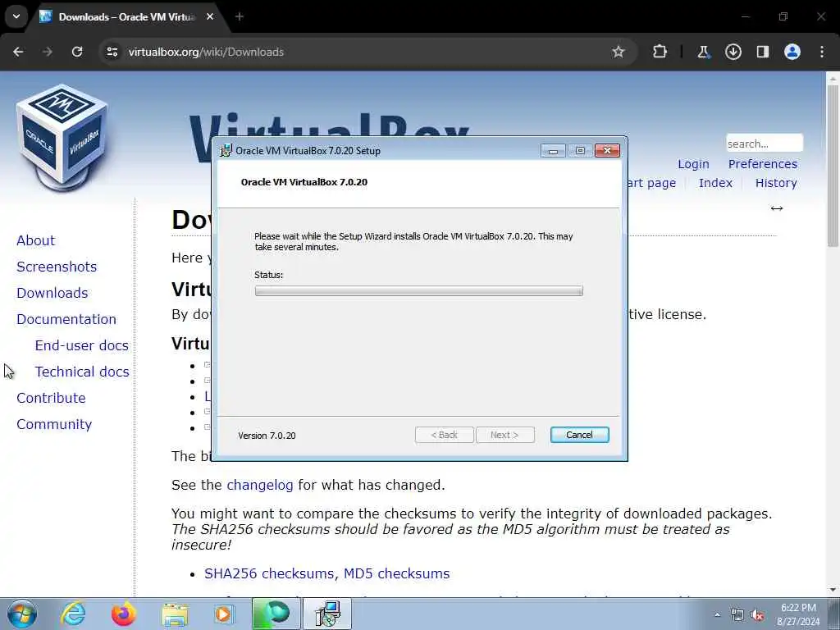The height and width of the screenshot is (630, 840).
Task: Launch Firefox from the taskbar
Action: (x=123, y=614)
